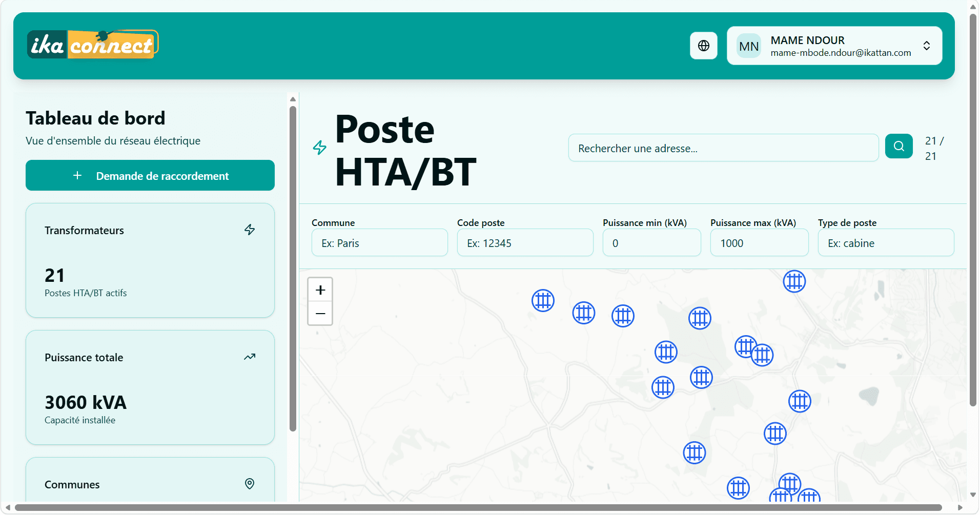The height and width of the screenshot is (515, 980).
Task: Focus the Rechercher une adresse search field
Action: pyautogui.click(x=723, y=148)
